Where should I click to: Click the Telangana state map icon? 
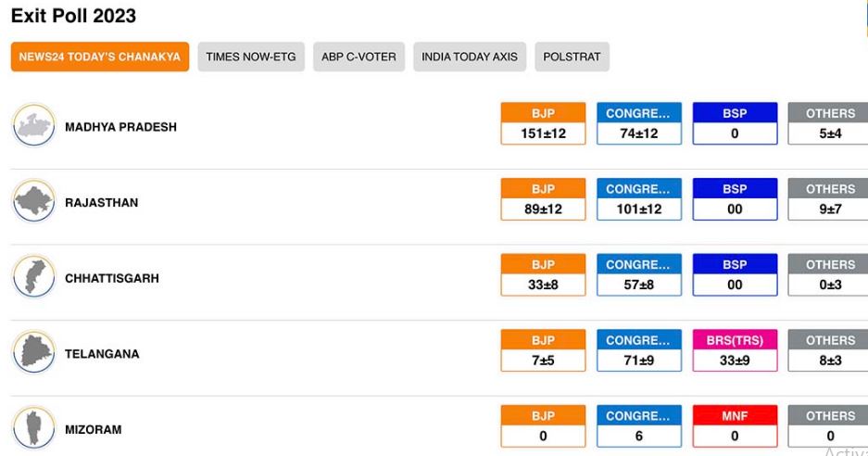coord(34,354)
